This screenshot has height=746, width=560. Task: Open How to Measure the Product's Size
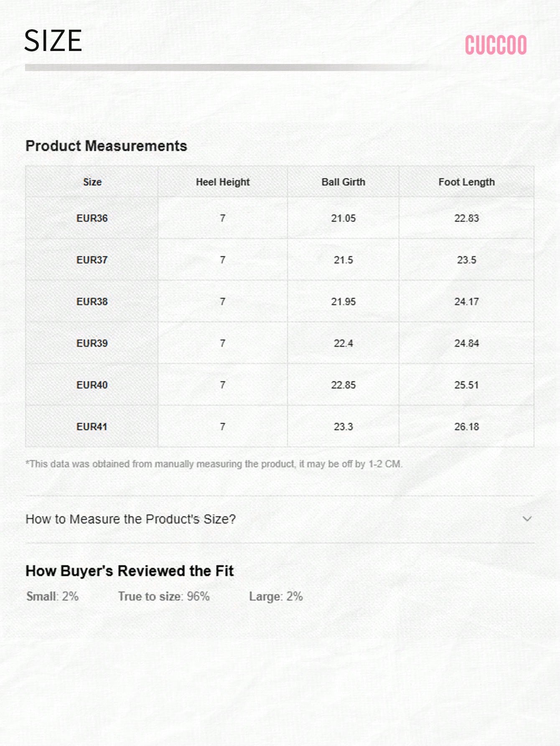(x=280, y=519)
